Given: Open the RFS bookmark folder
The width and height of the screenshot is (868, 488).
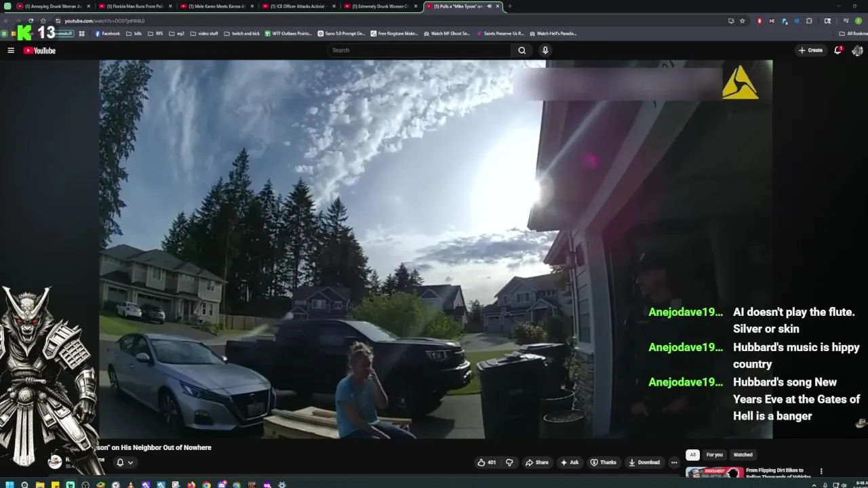Looking at the screenshot, I should point(155,33).
